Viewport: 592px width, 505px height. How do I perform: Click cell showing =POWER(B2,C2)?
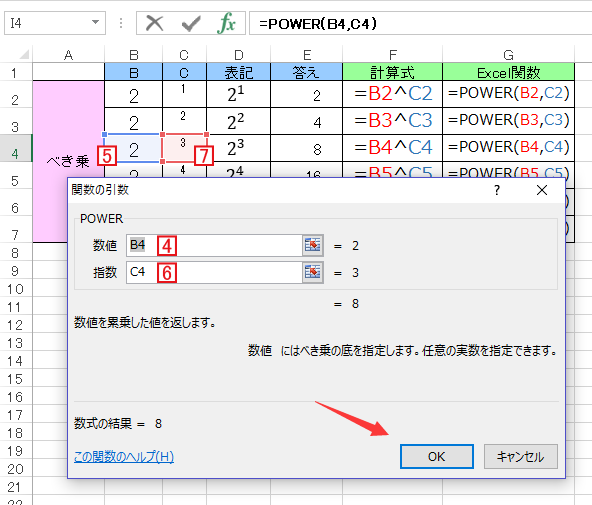tap(508, 94)
